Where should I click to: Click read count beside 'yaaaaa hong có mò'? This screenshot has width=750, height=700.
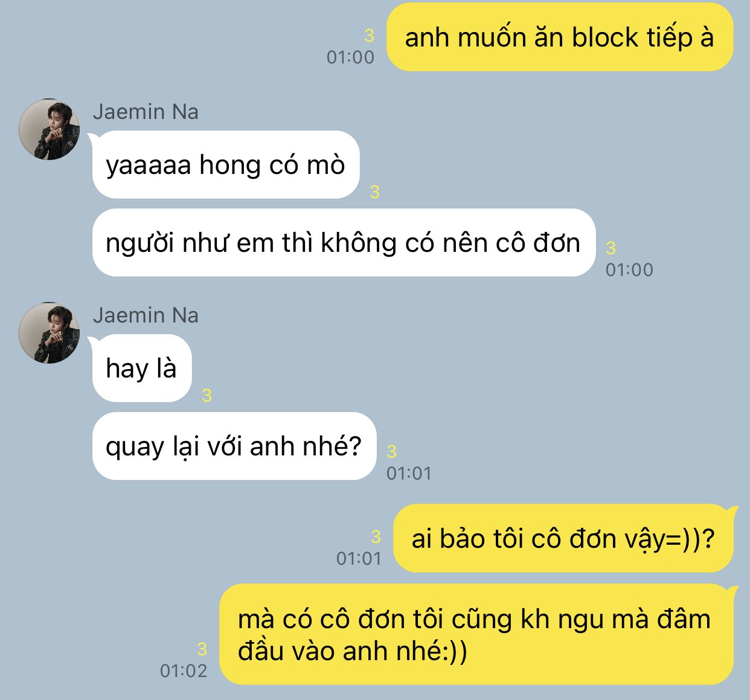click(374, 192)
